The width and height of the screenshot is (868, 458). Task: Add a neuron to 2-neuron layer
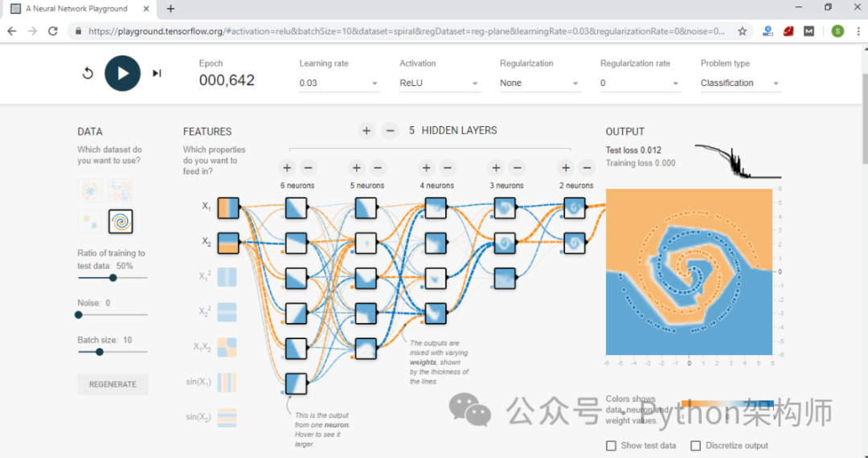565,168
